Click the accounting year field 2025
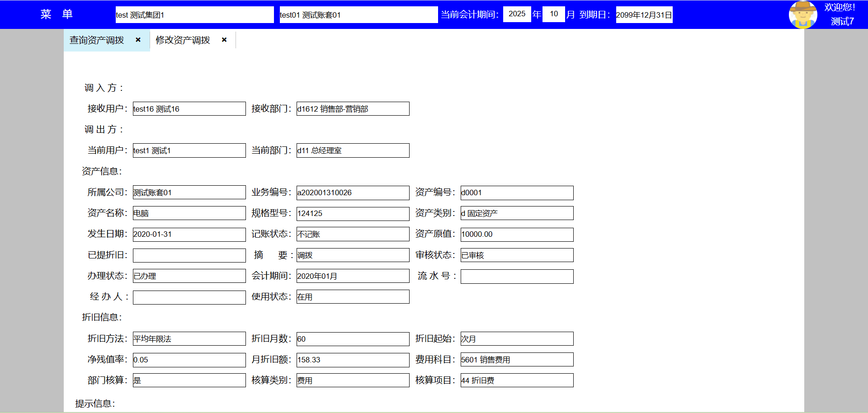Viewport: 868px width, 413px height. pos(517,14)
